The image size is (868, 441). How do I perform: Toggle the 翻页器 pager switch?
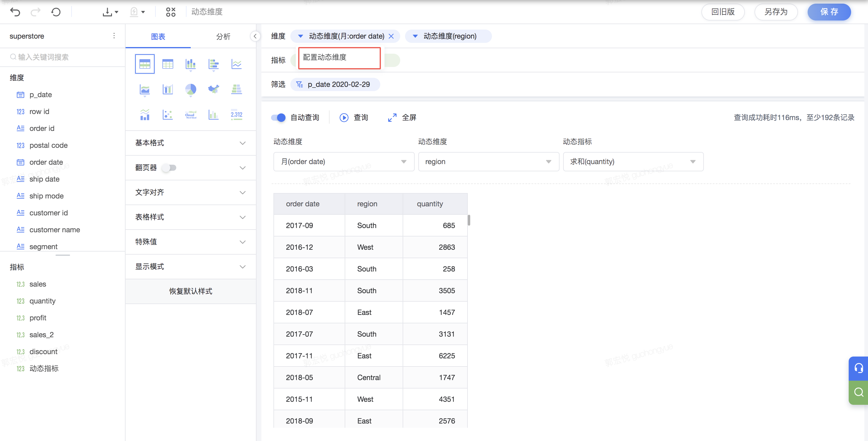[169, 167]
